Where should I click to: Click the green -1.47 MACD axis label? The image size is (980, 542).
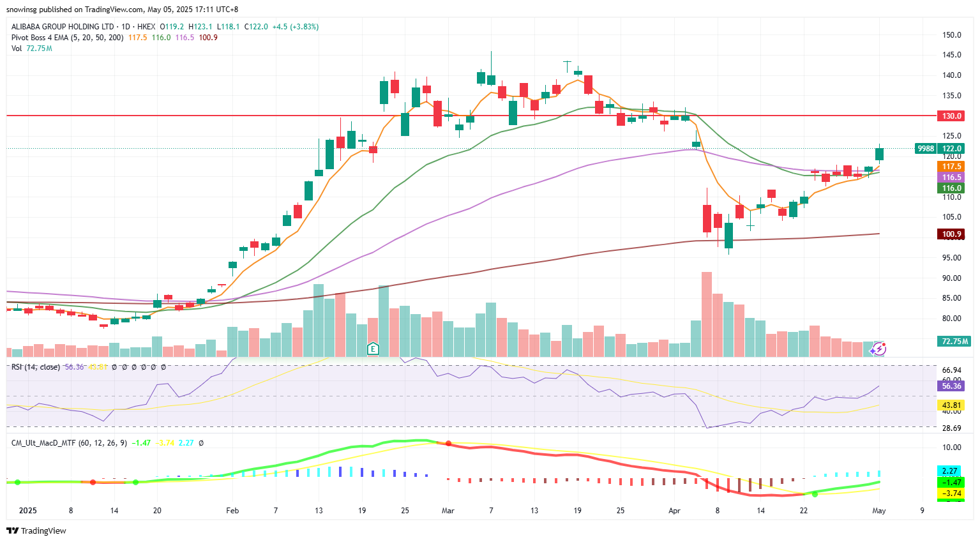point(950,483)
